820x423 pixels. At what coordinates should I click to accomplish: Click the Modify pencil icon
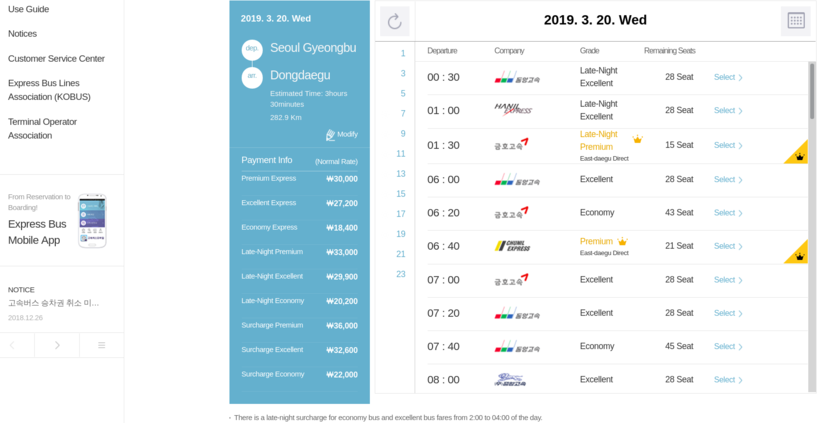coord(331,134)
